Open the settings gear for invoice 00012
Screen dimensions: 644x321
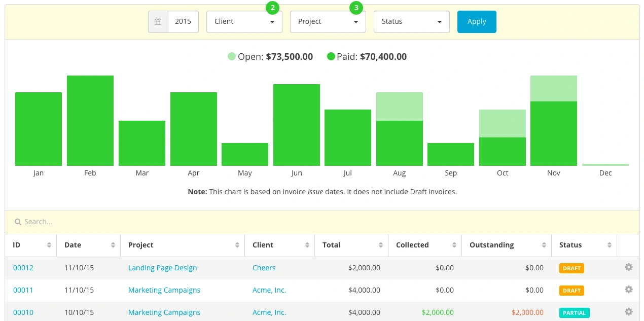(x=628, y=267)
